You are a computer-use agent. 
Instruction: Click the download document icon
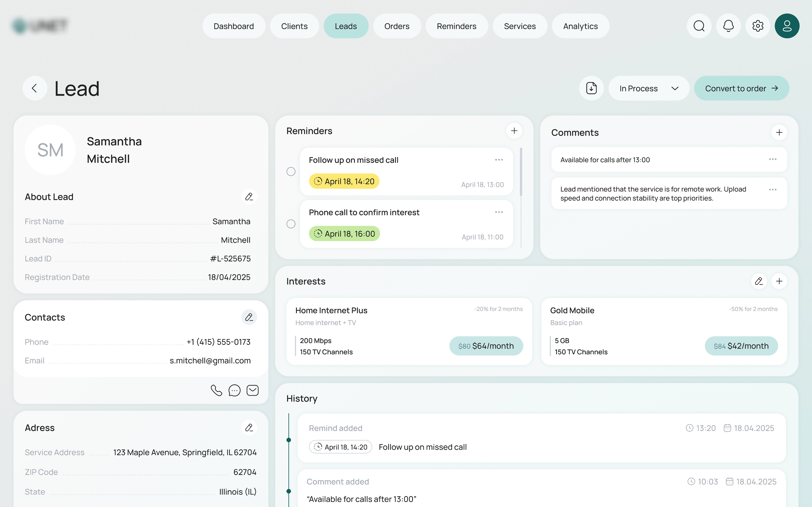point(591,88)
